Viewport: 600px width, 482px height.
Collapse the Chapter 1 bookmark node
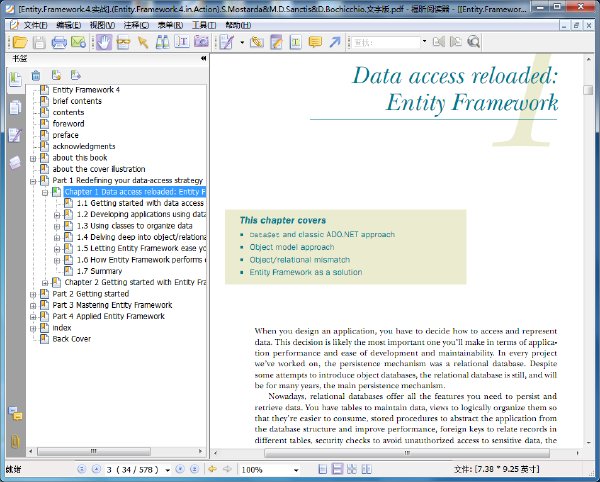tap(45, 192)
